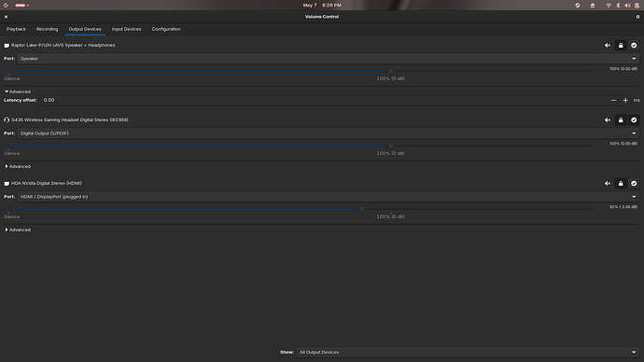Click the Wi-Fi tray icon
Image resolution: width=644 pixels, height=362 pixels.
[609, 6]
